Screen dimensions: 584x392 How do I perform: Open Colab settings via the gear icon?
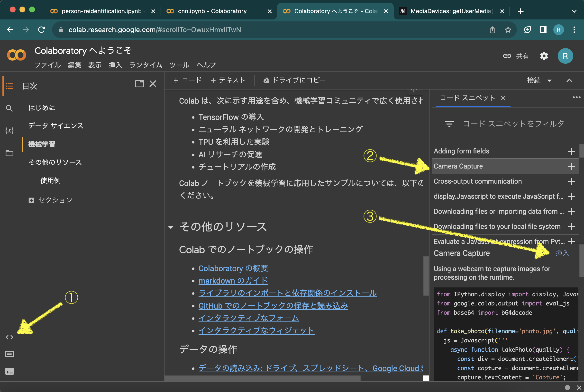[544, 56]
